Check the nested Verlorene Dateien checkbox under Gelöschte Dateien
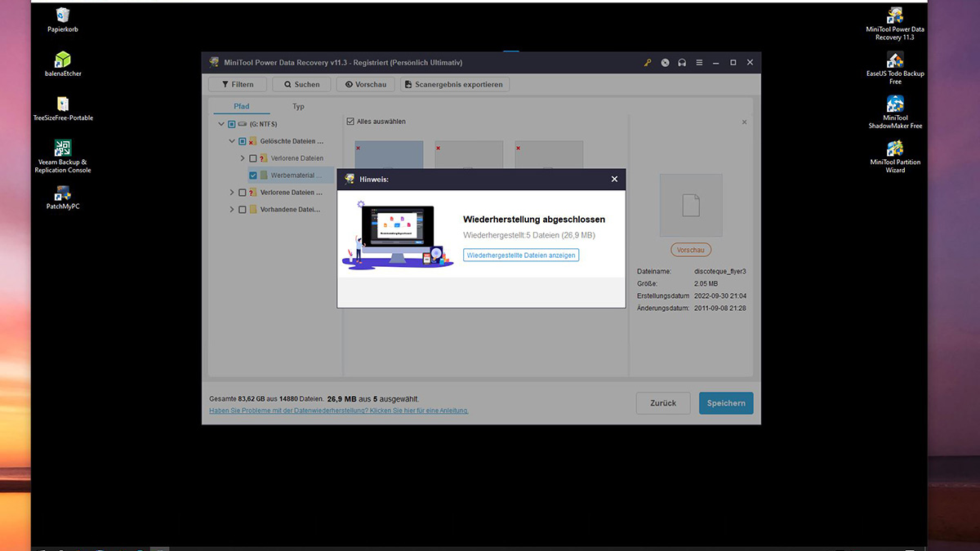This screenshot has width=980, height=551. pyautogui.click(x=253, y=158)
